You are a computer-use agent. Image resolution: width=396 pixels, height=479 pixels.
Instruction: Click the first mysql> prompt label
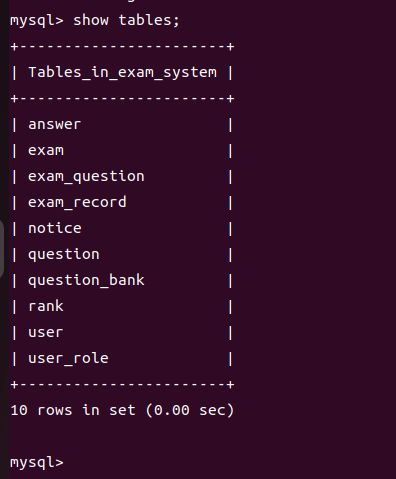point(37,21)
